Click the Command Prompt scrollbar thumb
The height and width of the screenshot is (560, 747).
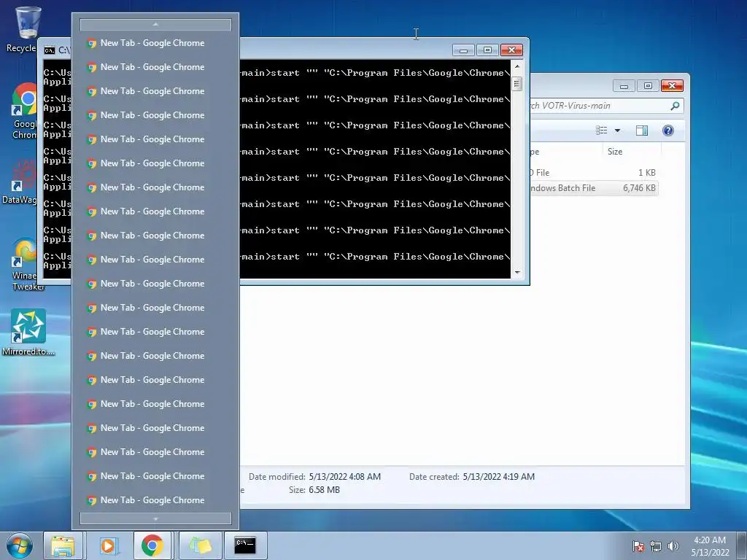tap(517, 84)
